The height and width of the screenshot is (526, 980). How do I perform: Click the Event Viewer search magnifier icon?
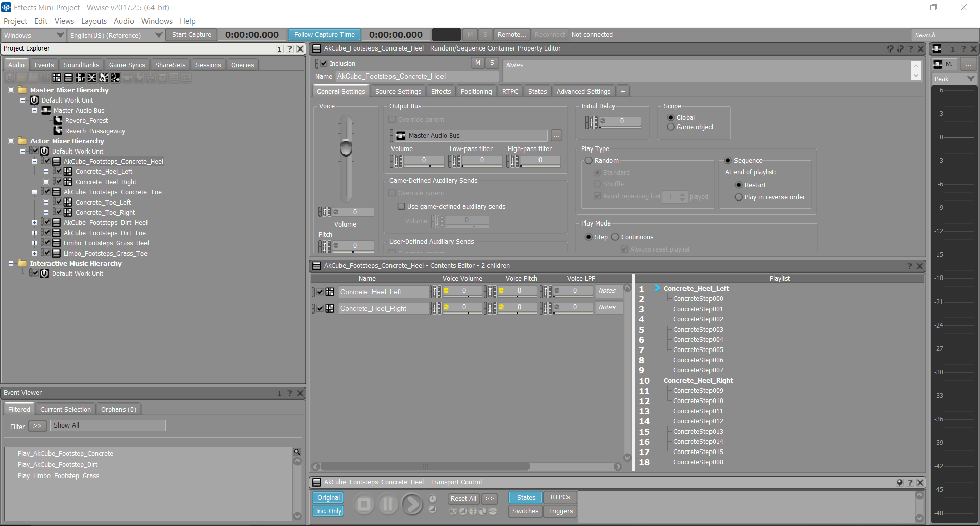point(297,452)
